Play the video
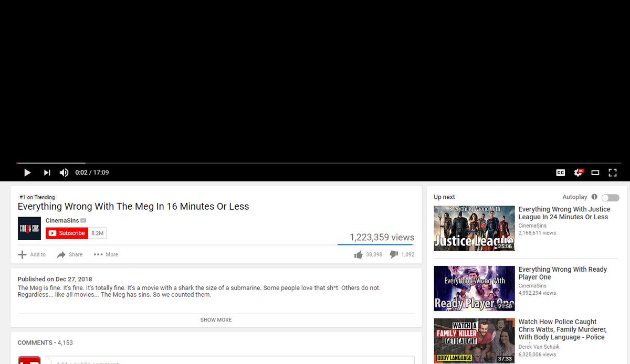The width and height of the screenshot is (630, 364). coord(27,173)
